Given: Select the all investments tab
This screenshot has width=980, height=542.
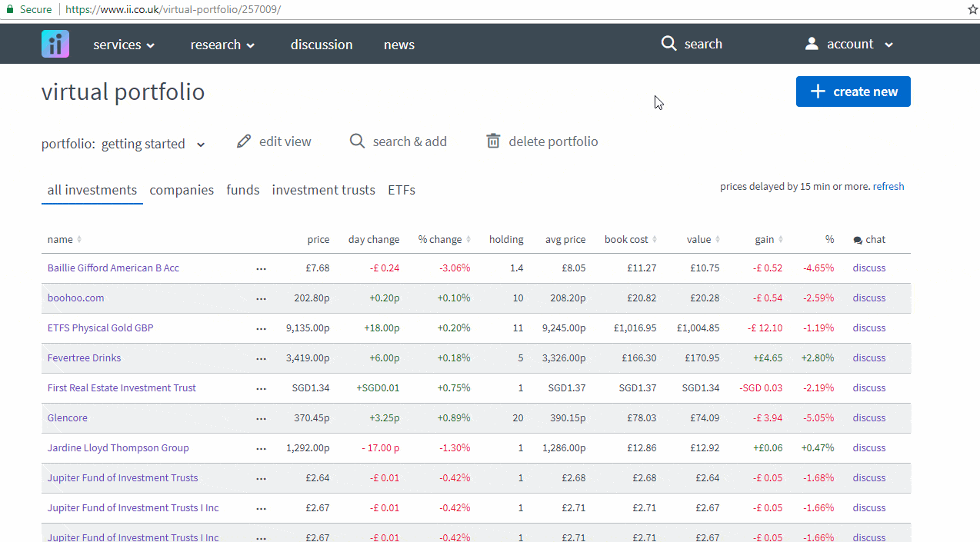Looking at the screenshot, I should click(x=92, y=190).
